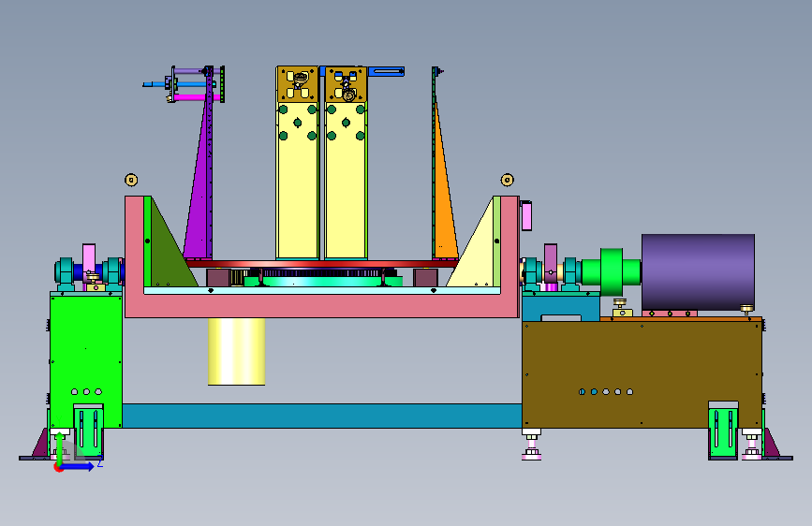
Task: Select the orange triangular support bracket
Action: click(x=446, y=207)
